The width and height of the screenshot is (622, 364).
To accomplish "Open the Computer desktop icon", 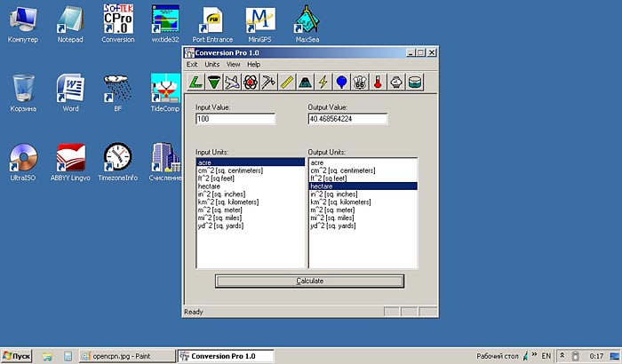I will coord(23,24).
